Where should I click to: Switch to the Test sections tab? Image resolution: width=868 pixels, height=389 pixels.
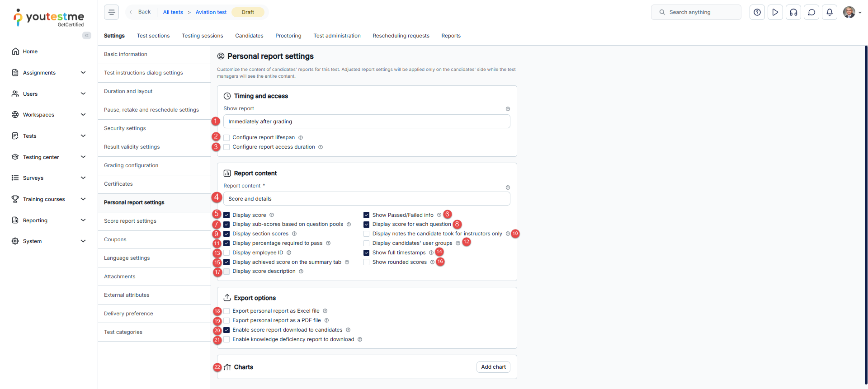click(153, 36)
